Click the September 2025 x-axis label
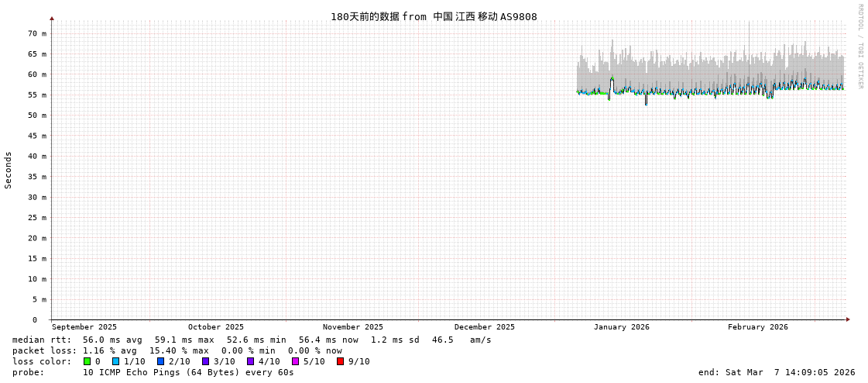Viewport: 868px width, 383px height. (x=84, y=327)
